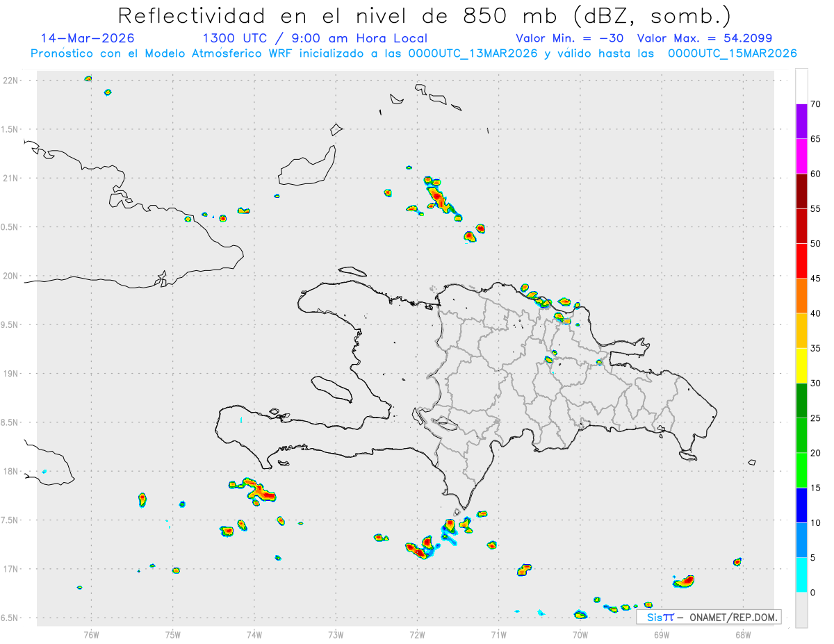Select the "69W" longitude label
This screenshot has width=834, height=644.
pos(662,634)
